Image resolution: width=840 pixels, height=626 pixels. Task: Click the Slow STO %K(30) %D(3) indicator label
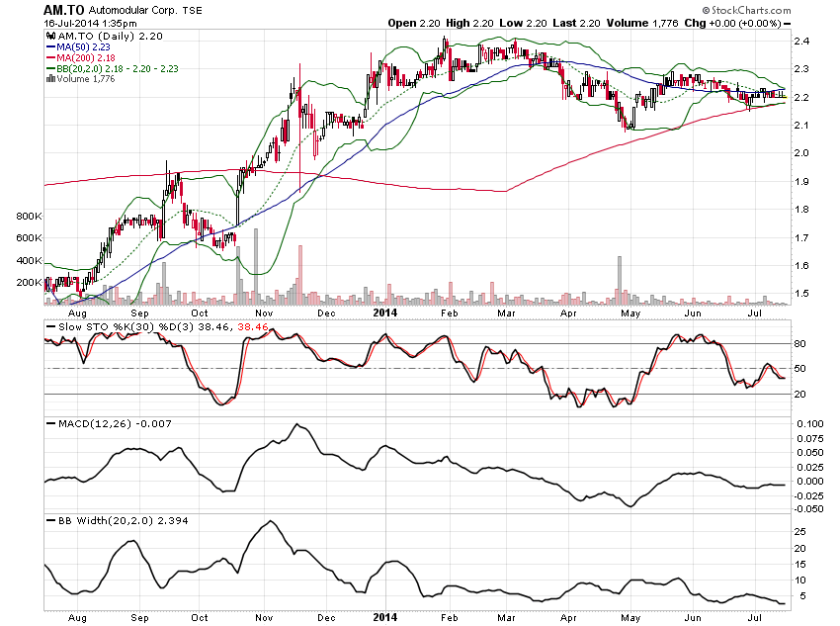point(126,326)
